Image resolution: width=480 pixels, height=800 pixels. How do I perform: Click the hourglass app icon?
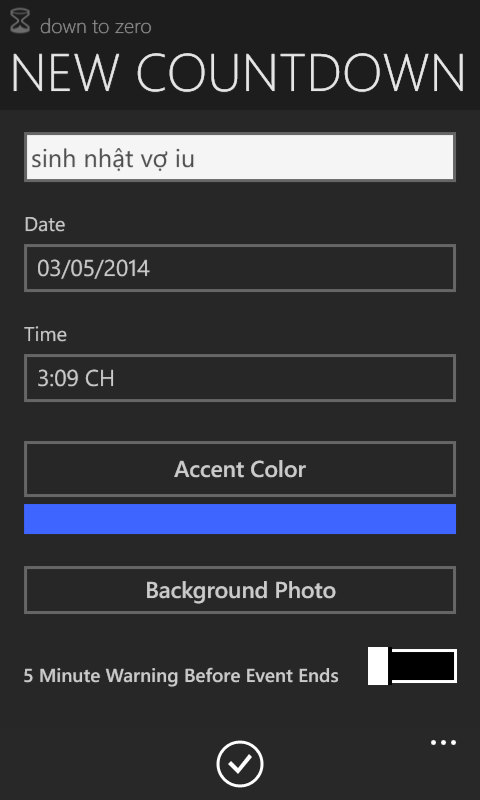[x=20, y=22]
